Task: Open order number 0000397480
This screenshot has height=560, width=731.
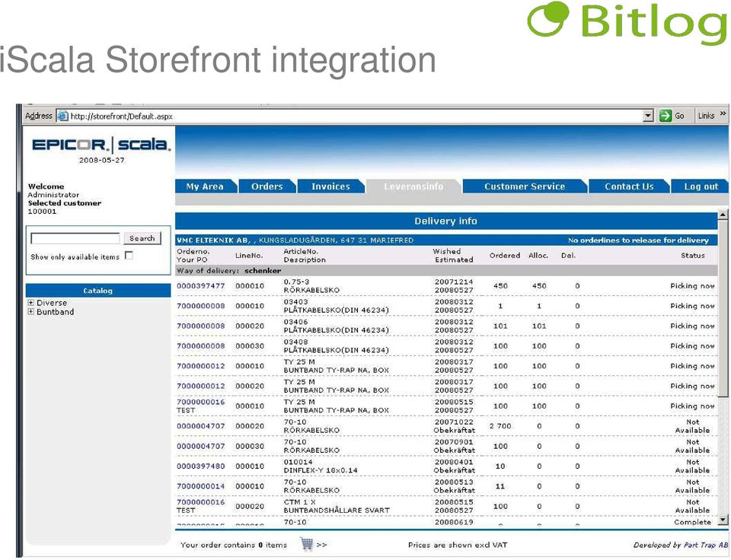Action: click(x=200, y=466)
